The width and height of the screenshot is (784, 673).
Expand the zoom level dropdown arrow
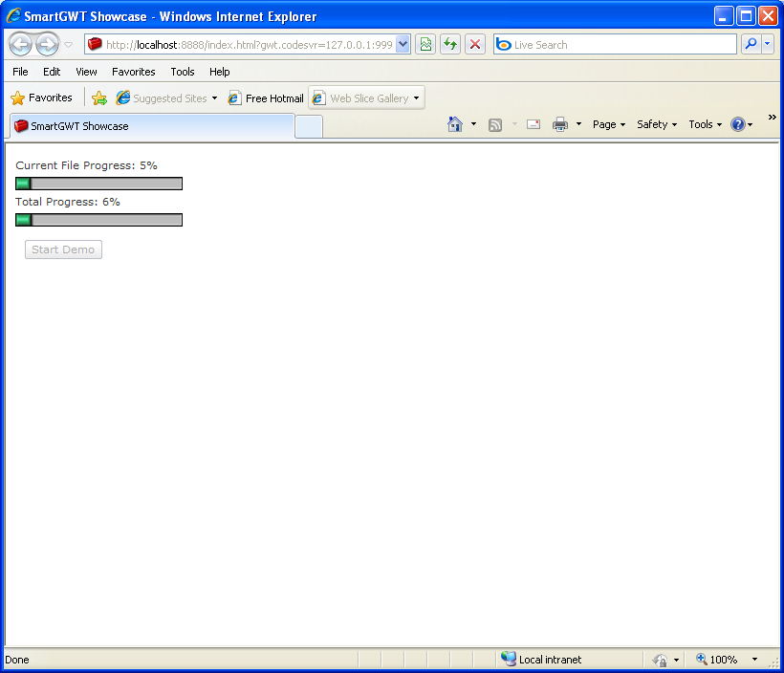pos(754,660)
